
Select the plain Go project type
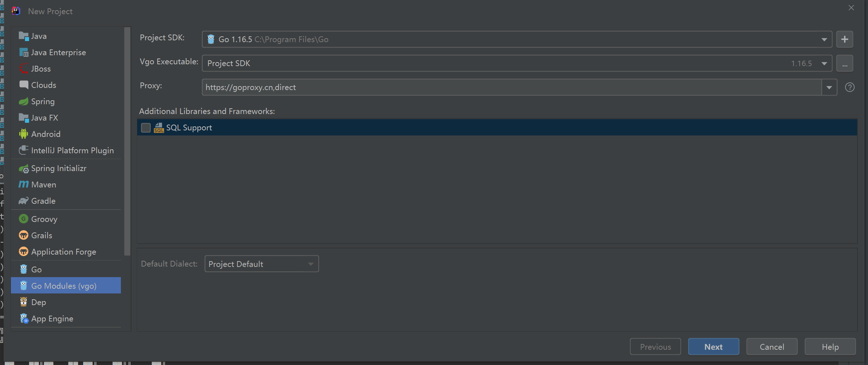(66, 269)
